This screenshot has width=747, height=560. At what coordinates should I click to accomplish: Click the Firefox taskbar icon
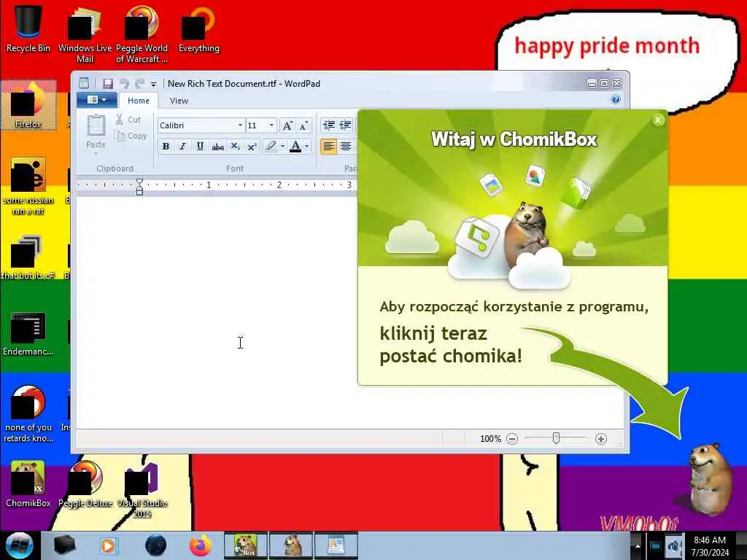point(200,545)
